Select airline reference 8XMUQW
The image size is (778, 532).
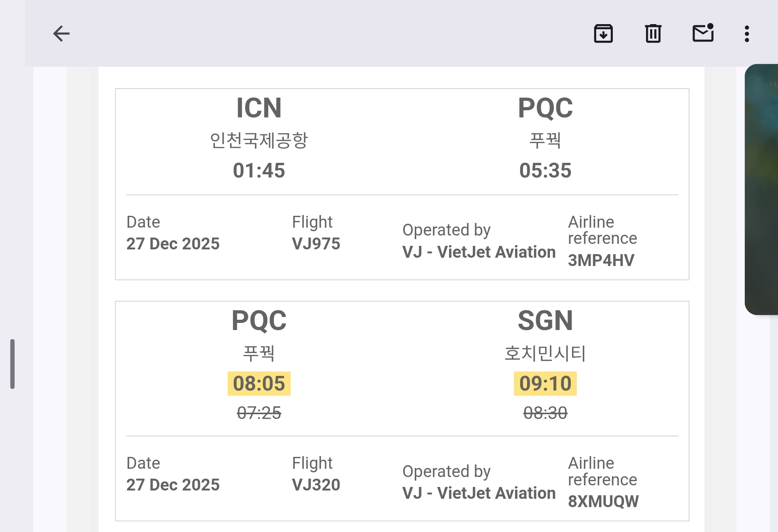(603, 502)
